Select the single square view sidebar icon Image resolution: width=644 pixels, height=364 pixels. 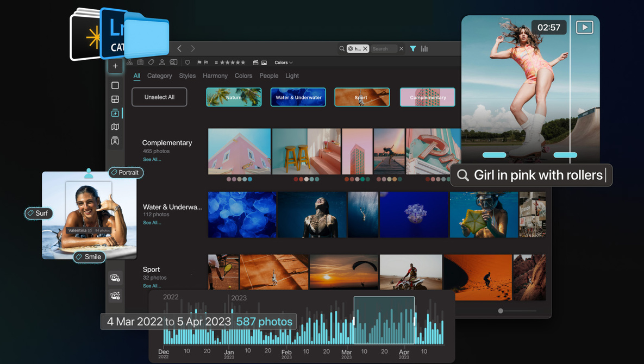point(115,85)
